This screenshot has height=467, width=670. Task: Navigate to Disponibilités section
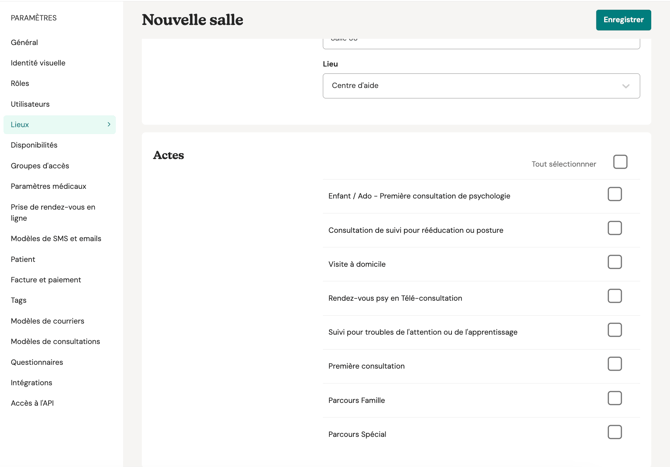pyautogui.click(x=34, y=145)
